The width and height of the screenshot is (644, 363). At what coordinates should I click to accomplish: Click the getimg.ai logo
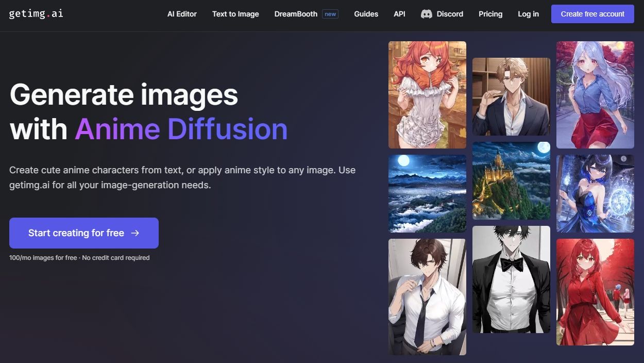(x=36, y=14)
